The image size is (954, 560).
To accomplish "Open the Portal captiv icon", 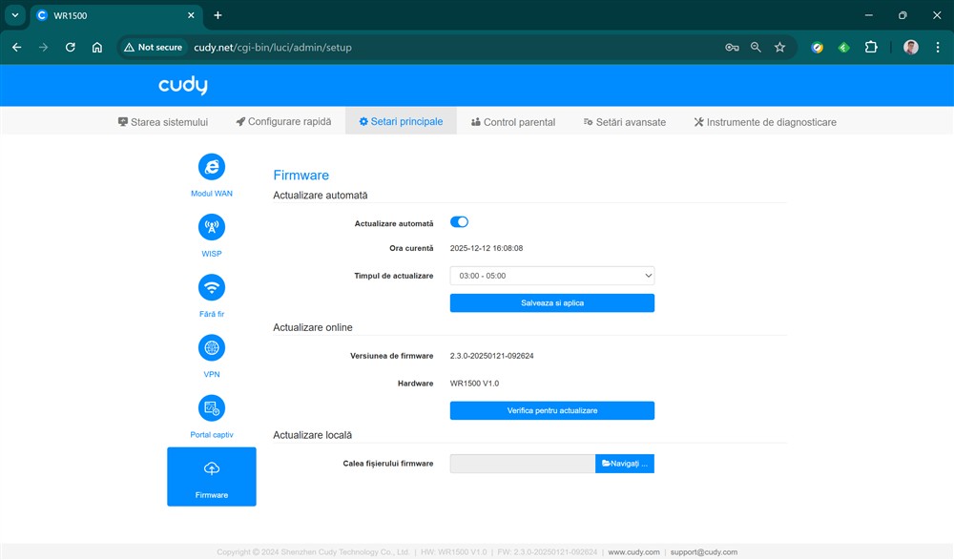I will [x=211, y=408].
